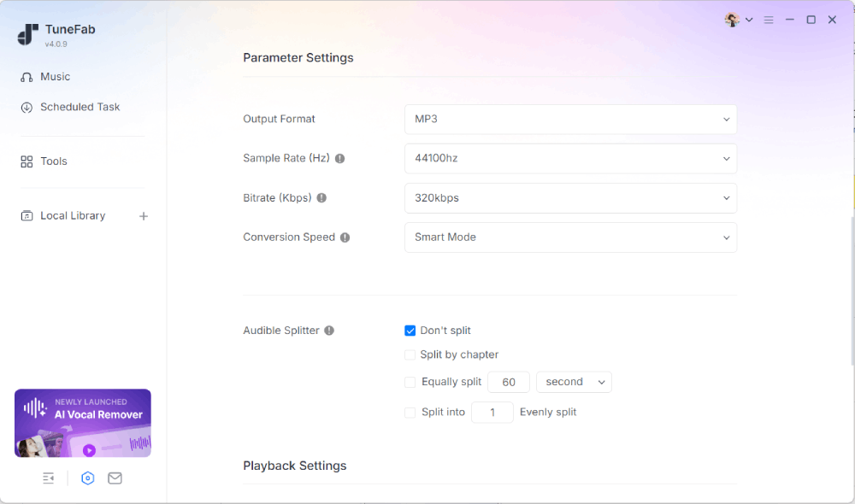Open the Scheduled Task section

80,108
